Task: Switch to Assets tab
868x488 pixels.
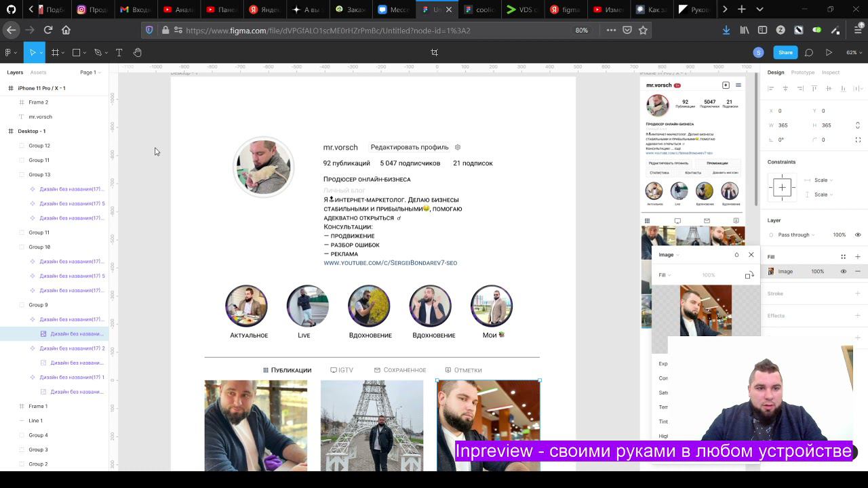Action: click(38, 73)
